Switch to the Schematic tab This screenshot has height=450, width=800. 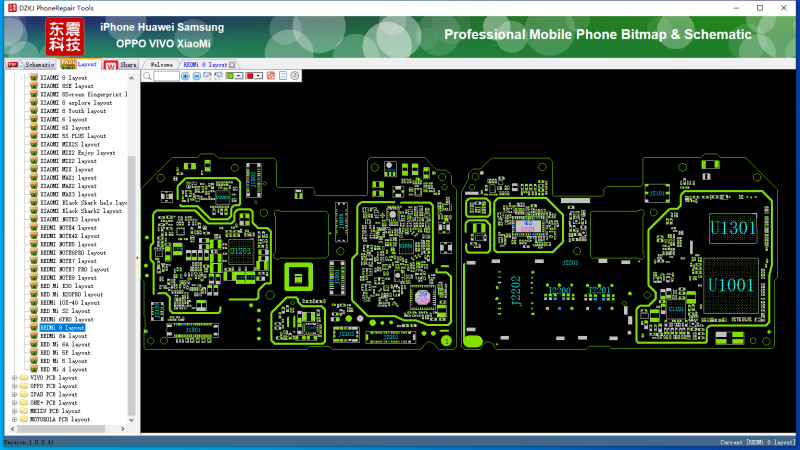(x=40, y=64)
